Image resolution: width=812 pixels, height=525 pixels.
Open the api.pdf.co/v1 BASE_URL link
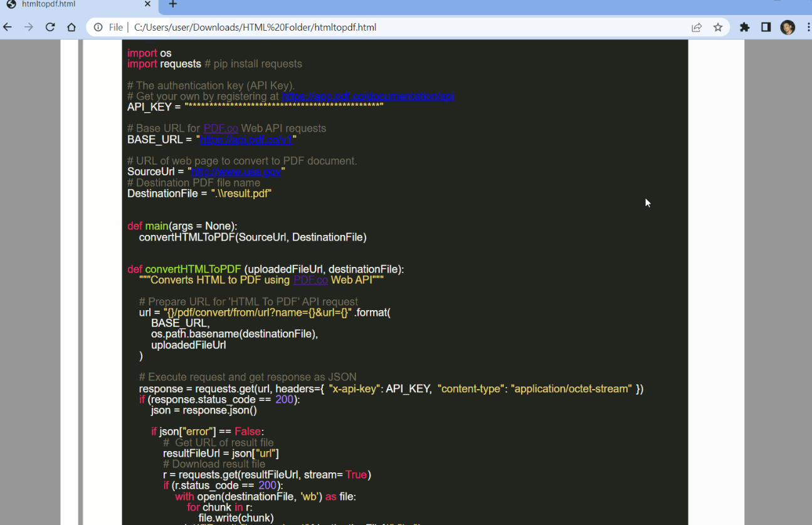pos(246,139)
